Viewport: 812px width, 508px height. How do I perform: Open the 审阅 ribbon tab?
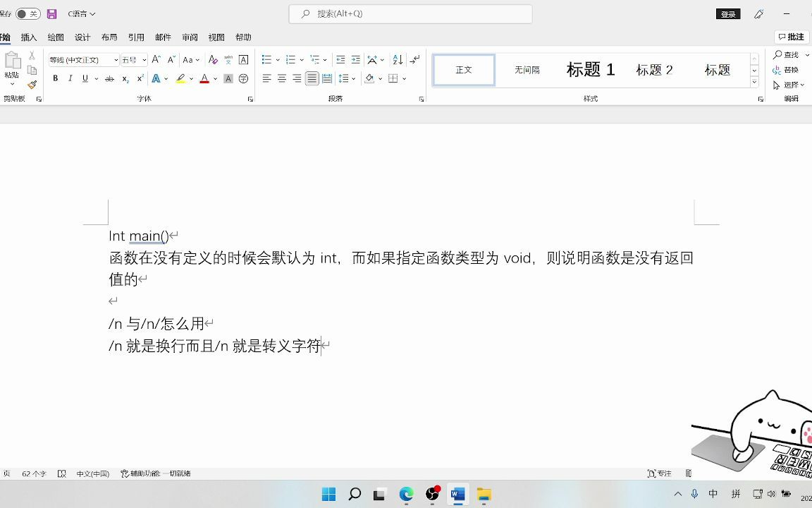(189, 37)
